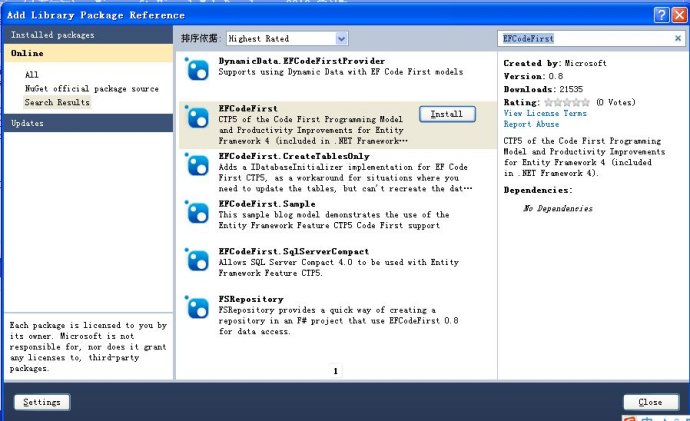Image resolution: width=690 pixels, height=421 pixels.
Task: Open the Settings button
Action: point(42,402)
